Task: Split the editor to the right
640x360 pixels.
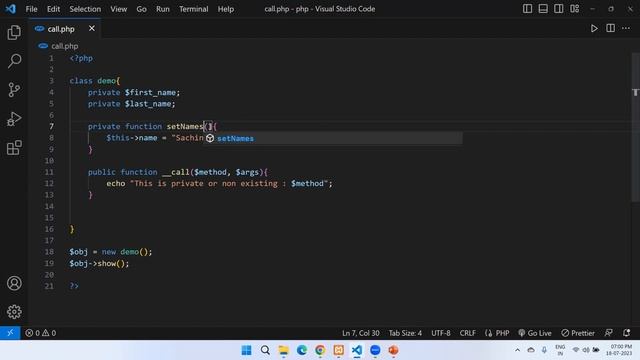Action: [610, 28]
